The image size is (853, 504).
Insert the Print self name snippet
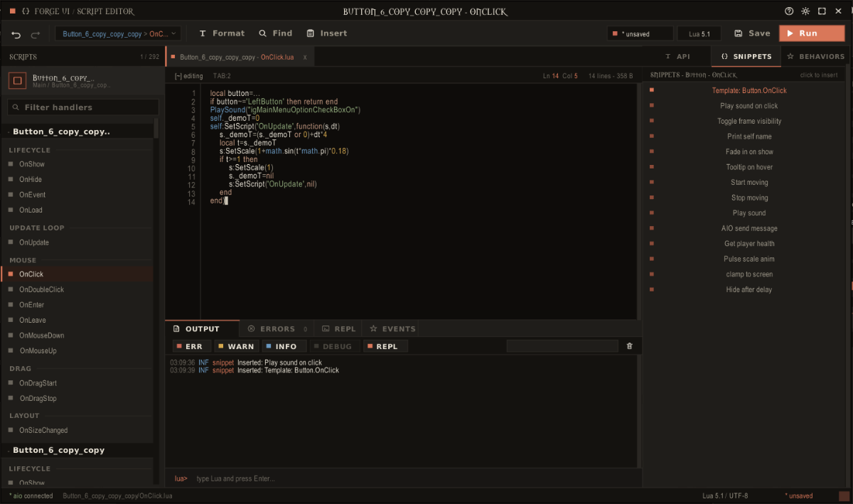click(746, 136)
